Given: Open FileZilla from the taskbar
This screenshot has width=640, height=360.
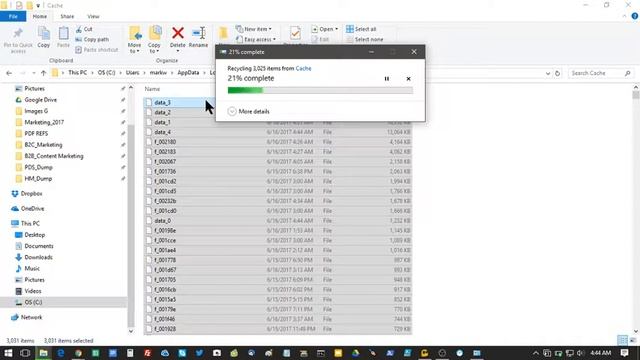Looking at the screenshot, I should tap(147, 353).
